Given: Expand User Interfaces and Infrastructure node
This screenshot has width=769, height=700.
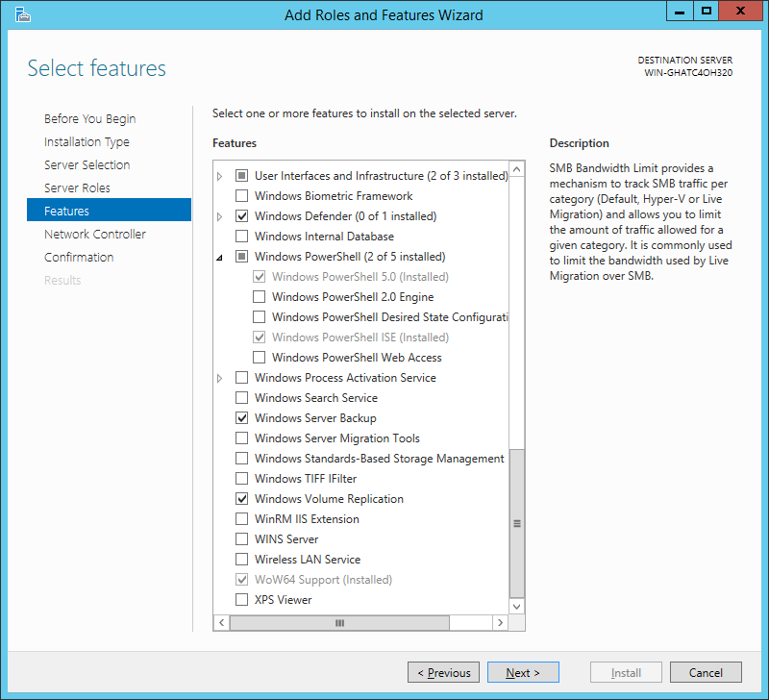Looking at the screenshot, I should tap(220, 176).
